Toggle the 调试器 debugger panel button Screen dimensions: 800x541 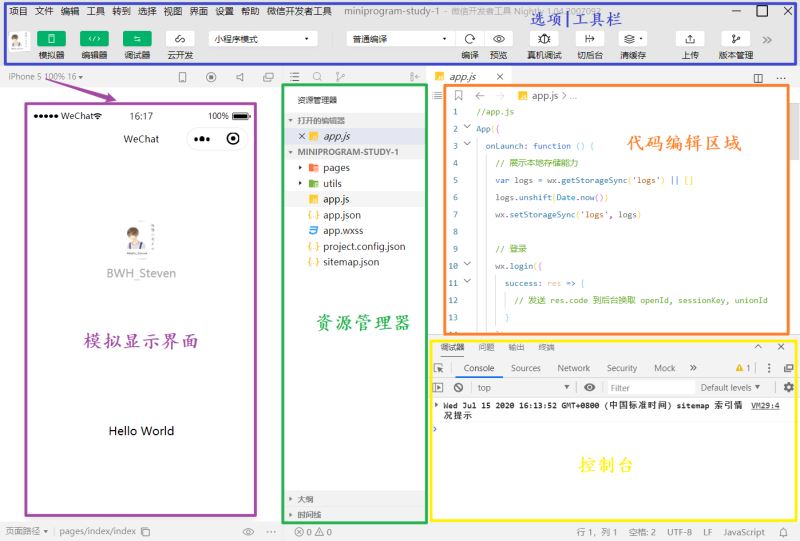(137, 39)
